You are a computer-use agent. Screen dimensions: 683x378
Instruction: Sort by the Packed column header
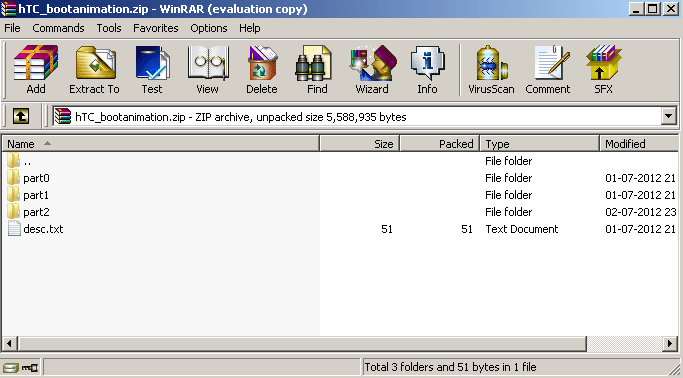(440, 144)
